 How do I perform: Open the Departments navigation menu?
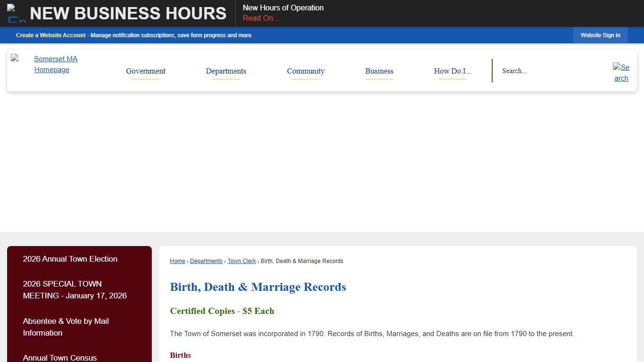[226, 71]
